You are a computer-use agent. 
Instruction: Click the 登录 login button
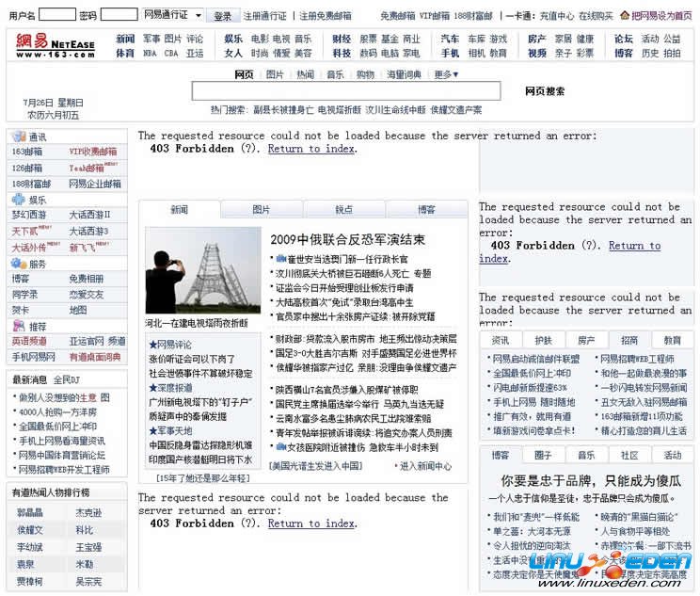pyautogui.click(x=223, y=16)
